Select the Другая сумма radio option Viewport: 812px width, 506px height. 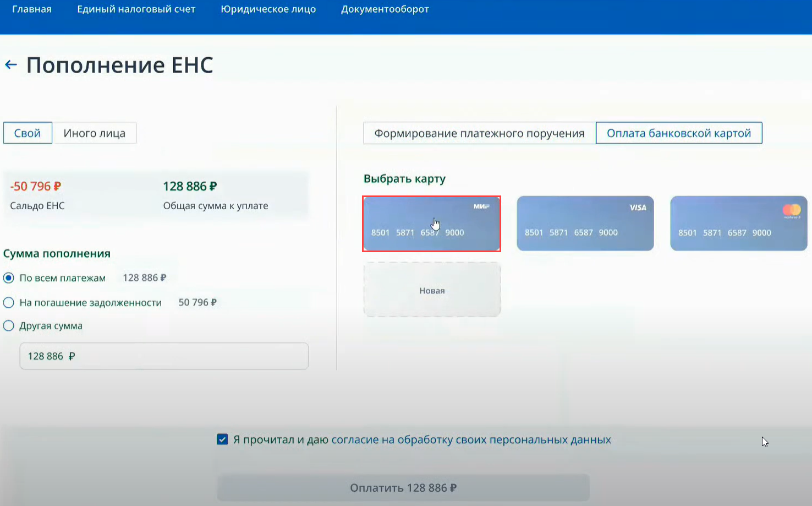(x=9, y=326)
